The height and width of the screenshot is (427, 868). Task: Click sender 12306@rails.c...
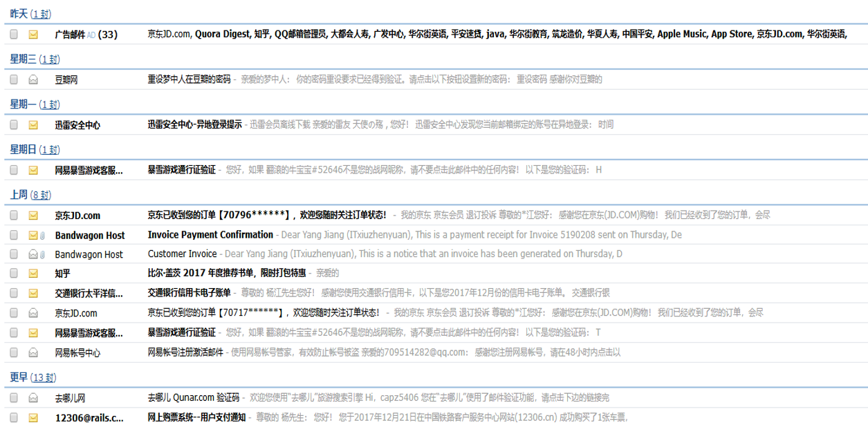[89, 418]
